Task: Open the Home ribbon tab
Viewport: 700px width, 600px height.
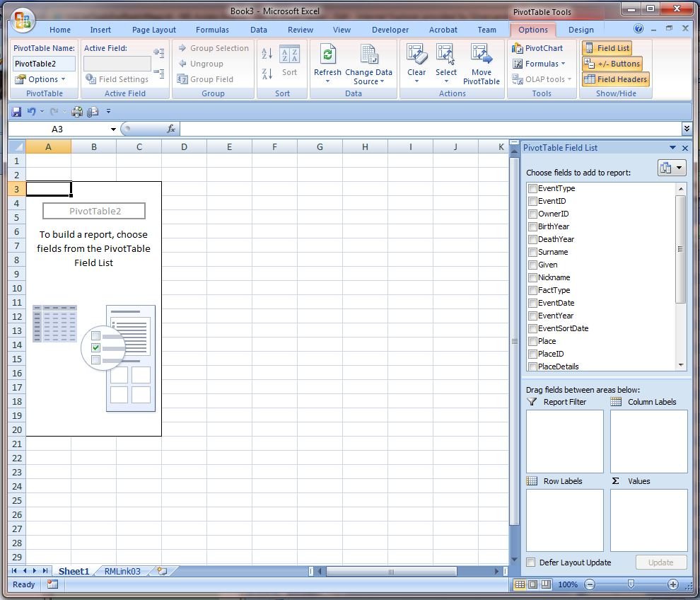Action: (x=60, y=30)
